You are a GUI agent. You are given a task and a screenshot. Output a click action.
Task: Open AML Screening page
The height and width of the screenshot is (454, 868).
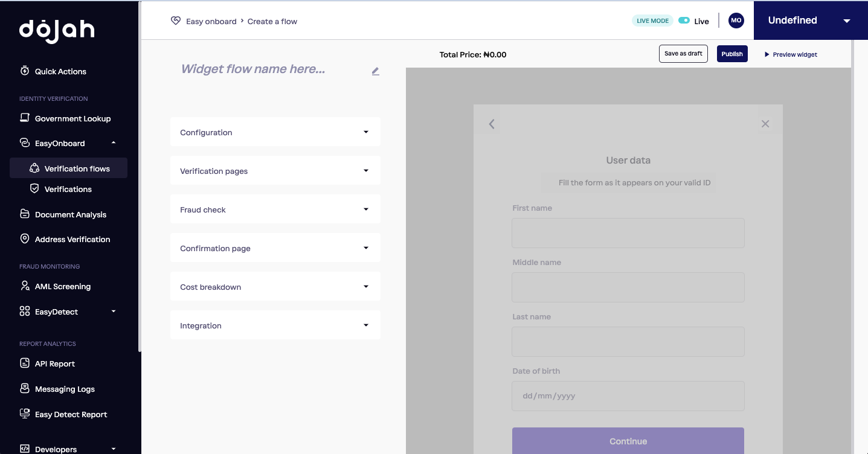pos(63,286)
